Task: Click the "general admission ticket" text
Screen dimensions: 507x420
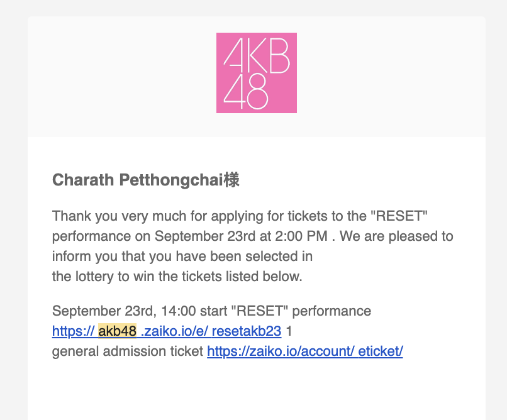Action: click(x=128, y=351)
